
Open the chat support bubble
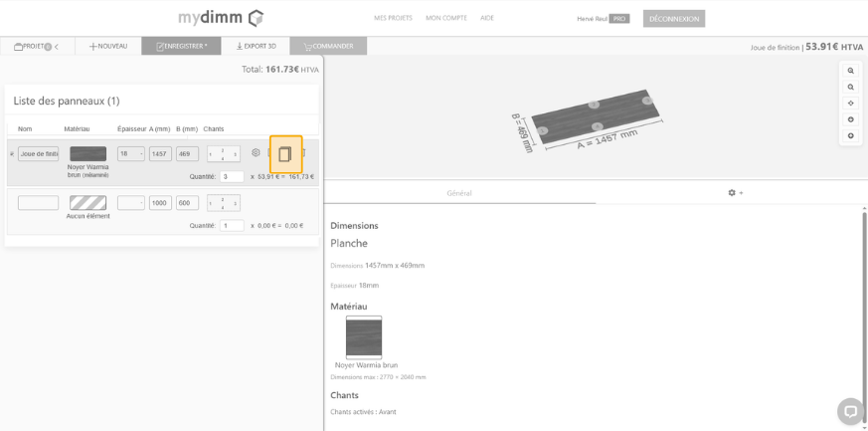849,410
